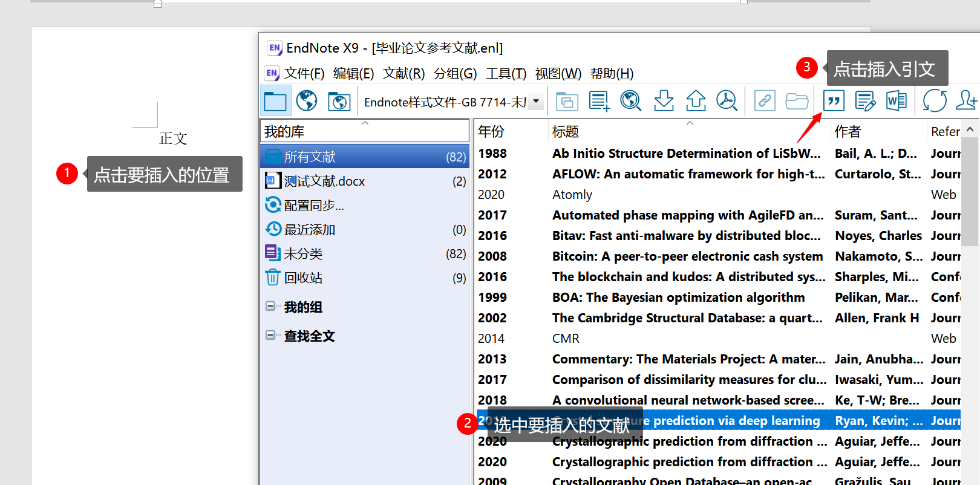This screenshot has width=980, height=485.
Task: Click the reference list vertical scrollbar thumb
Action: (970, 191)
